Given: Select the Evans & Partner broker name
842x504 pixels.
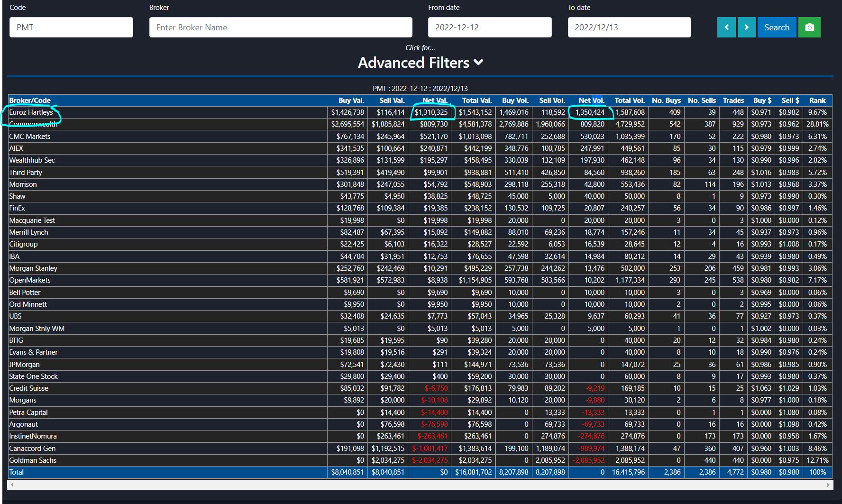Looking at the screenshot, I should pyautogui.click(x=33, y=352).
